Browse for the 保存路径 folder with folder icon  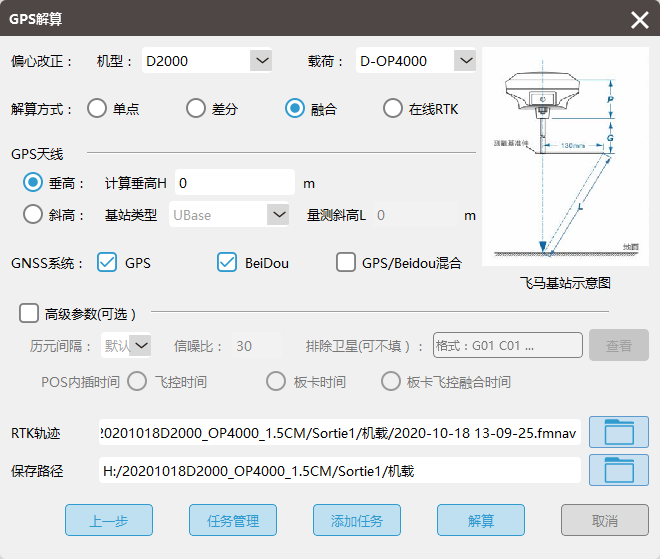tap(618, 470)
